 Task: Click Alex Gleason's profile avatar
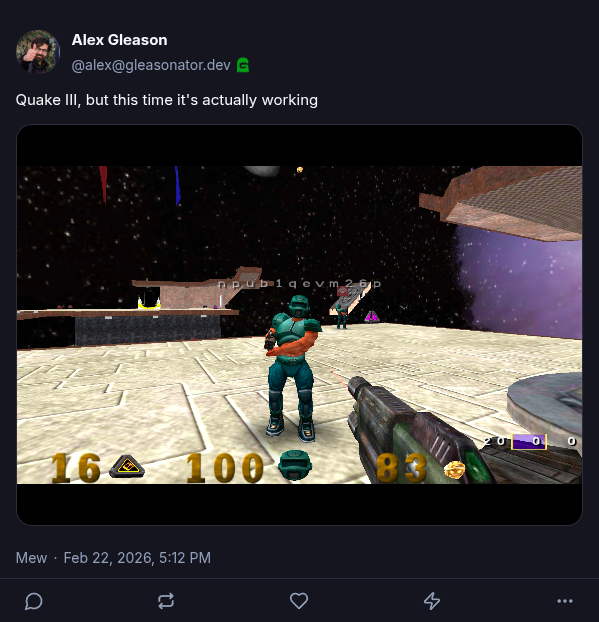click(x=38, y=52)
